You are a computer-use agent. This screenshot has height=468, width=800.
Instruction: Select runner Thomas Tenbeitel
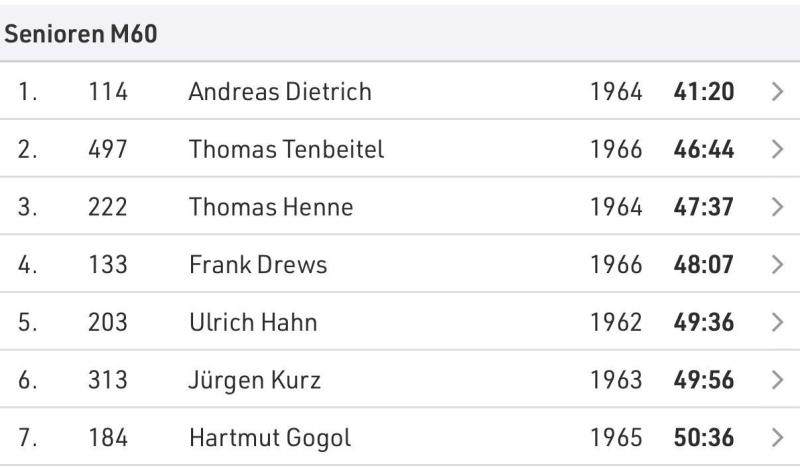pyautogui.click(x=286, y=150)
